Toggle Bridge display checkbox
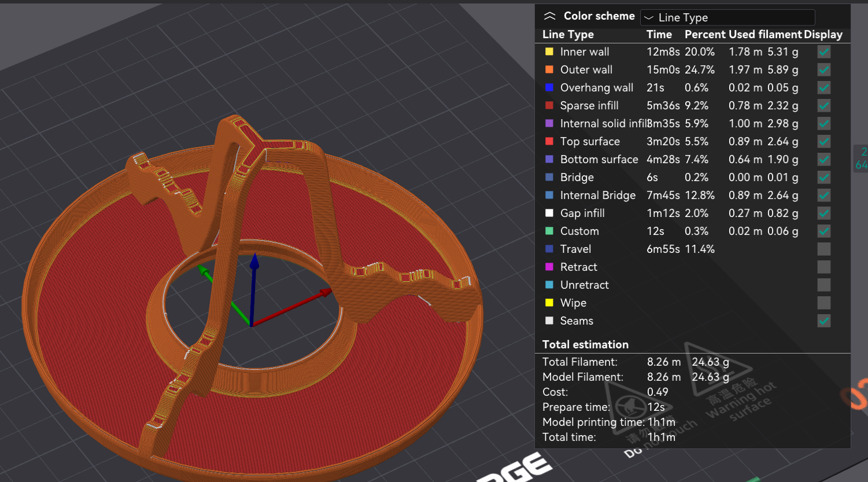The height and width of the screenshot is (482, 868). pos(824,178)
